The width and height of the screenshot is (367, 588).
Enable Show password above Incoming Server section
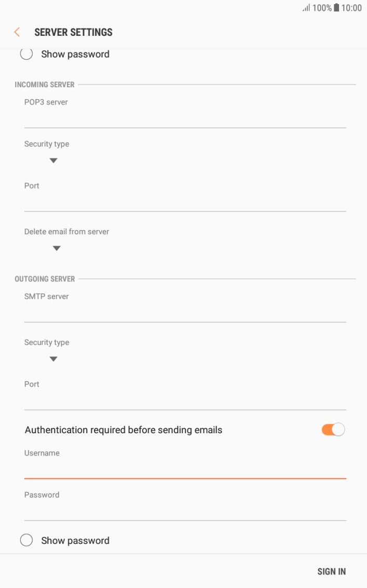[x=26, y=54]
